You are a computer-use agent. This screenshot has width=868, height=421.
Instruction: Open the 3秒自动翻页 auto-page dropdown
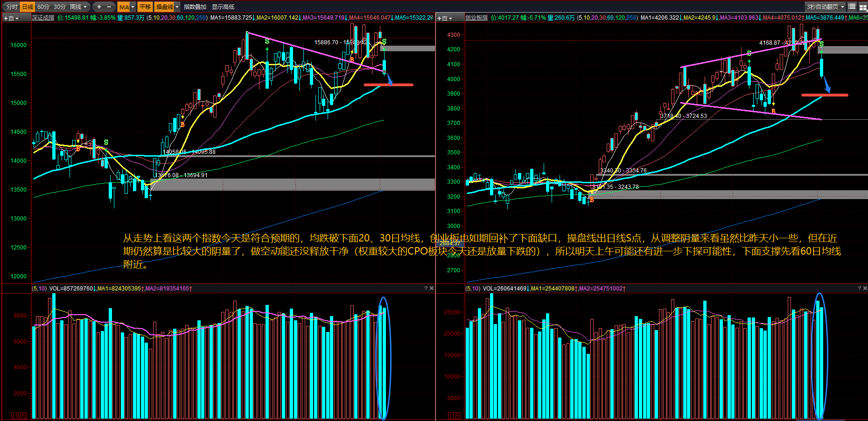click(826, 7)
